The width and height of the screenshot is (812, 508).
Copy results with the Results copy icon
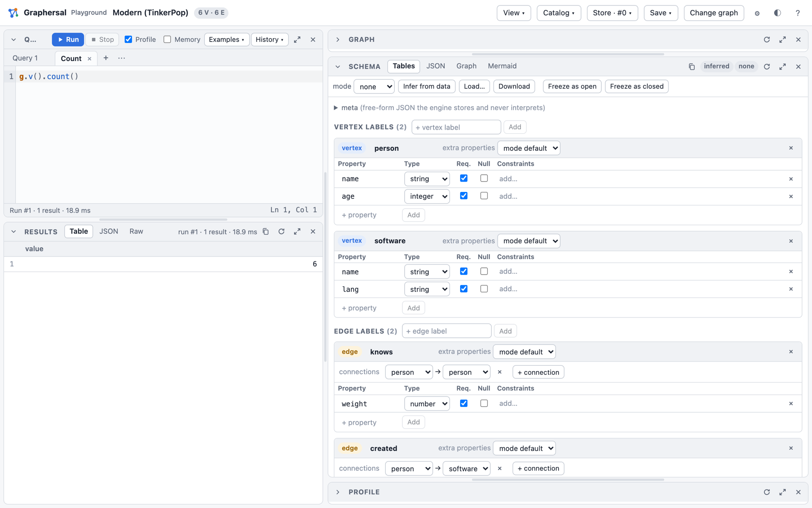[x=266, y=232]
